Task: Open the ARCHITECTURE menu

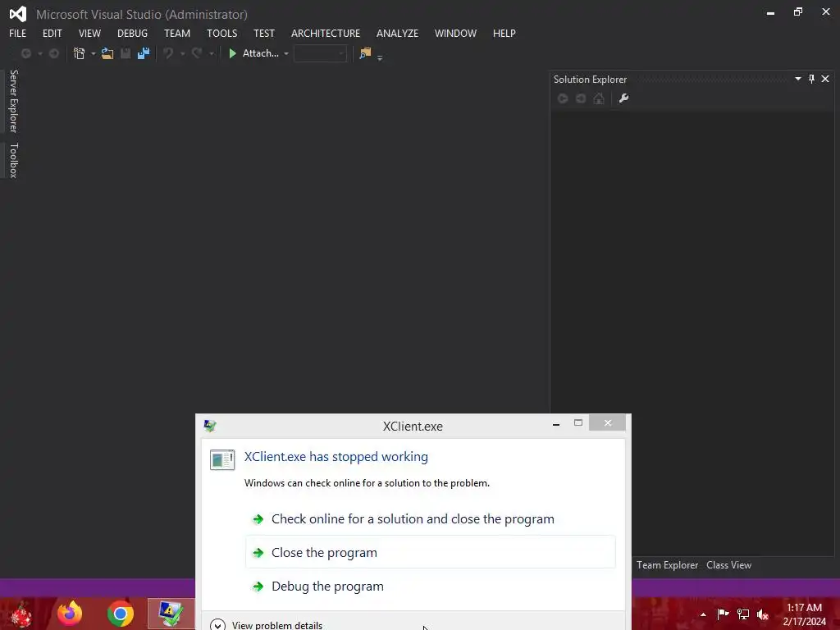Action: pyautogui.click(x=325, y=33)
